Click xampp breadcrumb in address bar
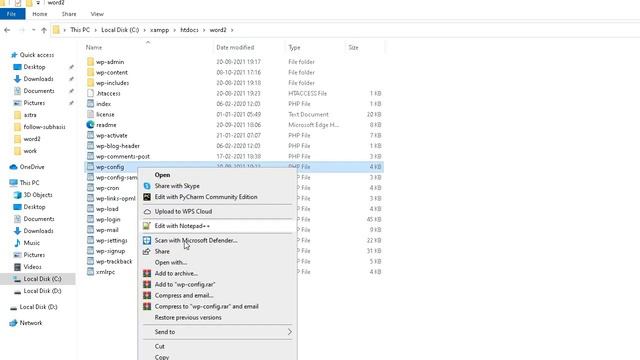Viewport: 640px width, 360px height. 160,30
